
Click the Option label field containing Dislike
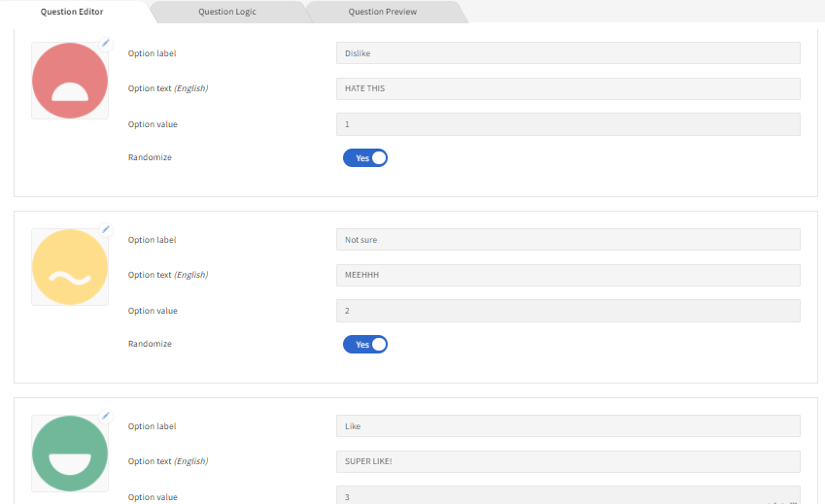(568, 53)
